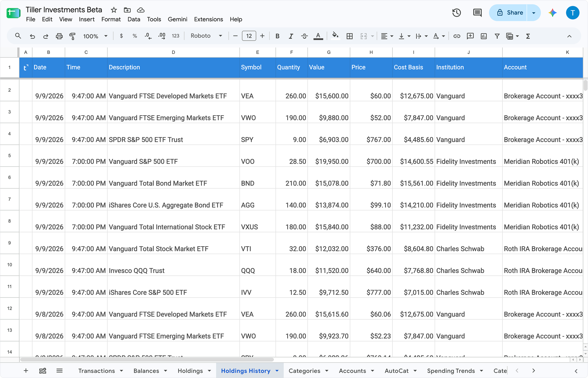Click the insert comment icon
The width and height of the screenshot is (588, 378).
click(470, 36)
